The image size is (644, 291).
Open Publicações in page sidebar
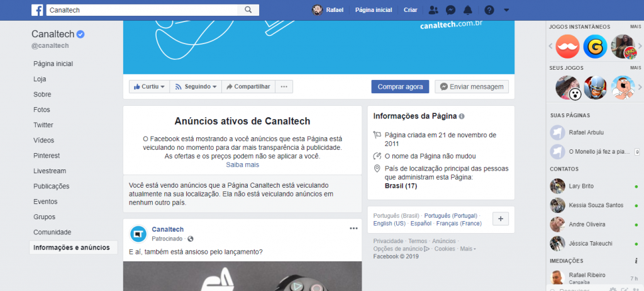tap(52, 186)
